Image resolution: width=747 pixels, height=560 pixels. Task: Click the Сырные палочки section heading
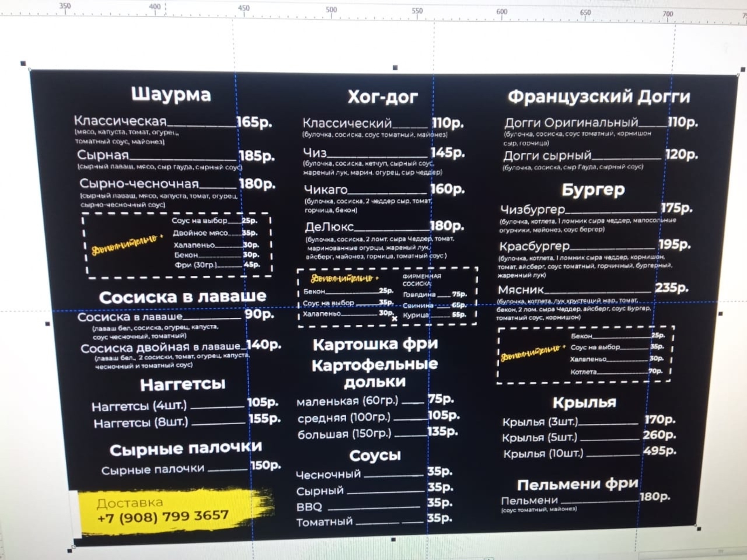(x=186, y=448)
